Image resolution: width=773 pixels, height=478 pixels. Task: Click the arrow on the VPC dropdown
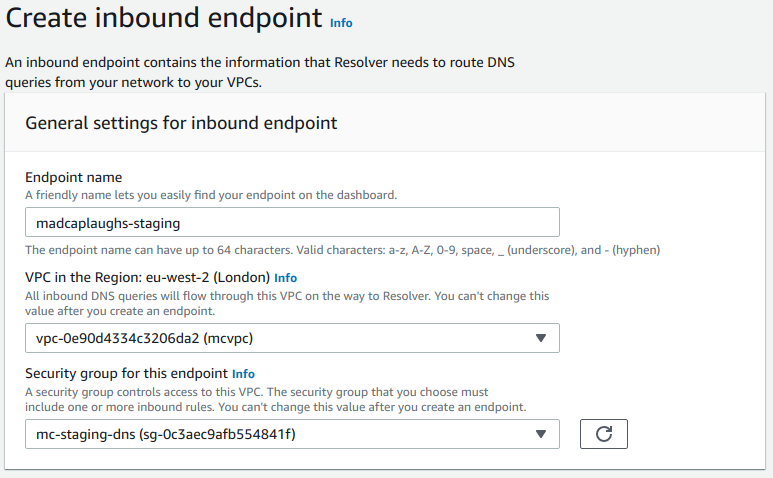coord(541,338)
